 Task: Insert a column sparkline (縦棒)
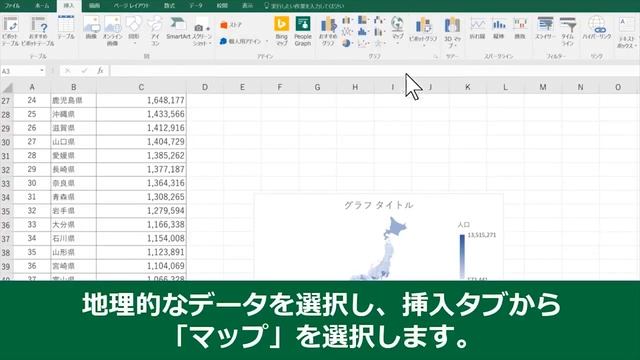tap(499, 28)
